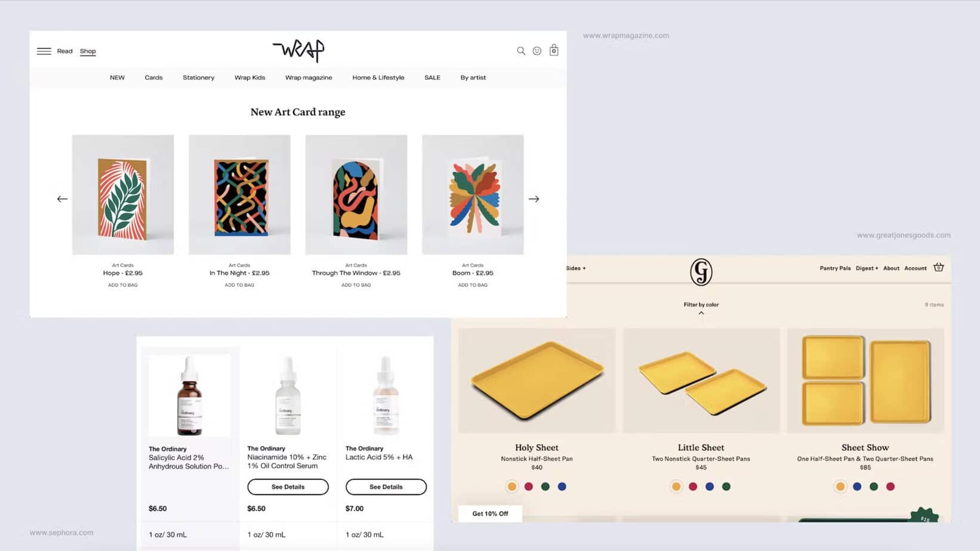
Task: Open the Great Jones basket icon
Action: pyautogui.click(x=939, y=267)
